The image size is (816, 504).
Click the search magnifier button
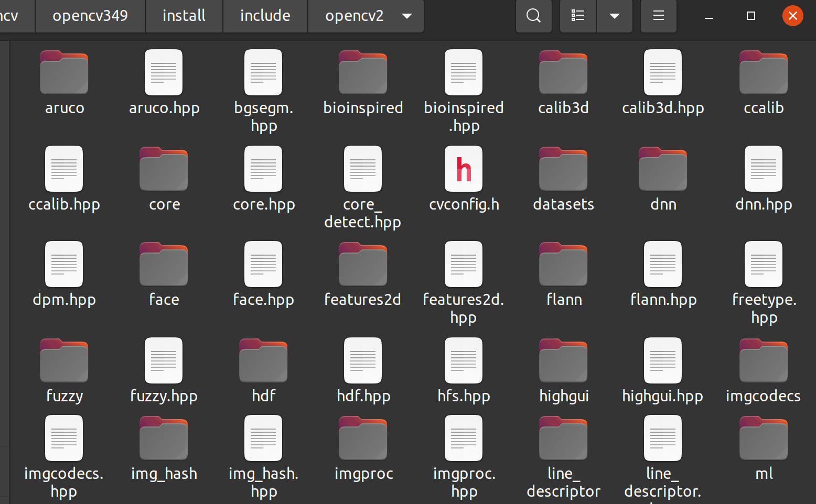[x=533, y=16]
